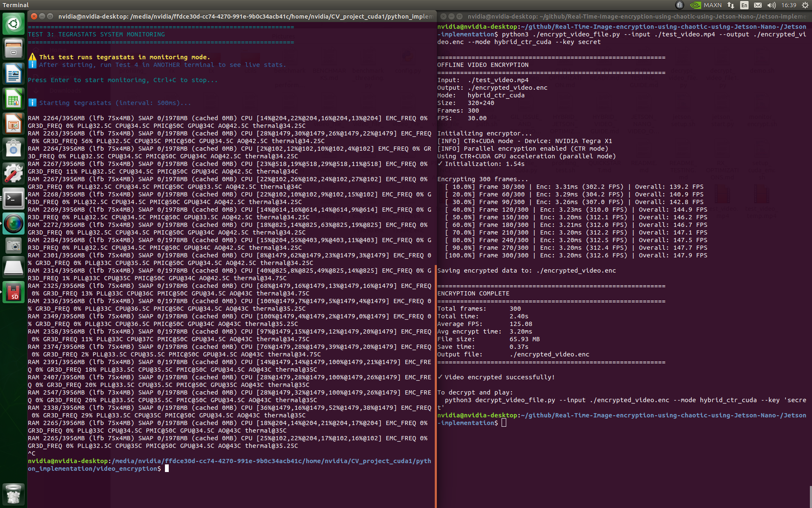Minimize the right Jetson-implementation terminal window
812x508 pixels.
[451, 16]
